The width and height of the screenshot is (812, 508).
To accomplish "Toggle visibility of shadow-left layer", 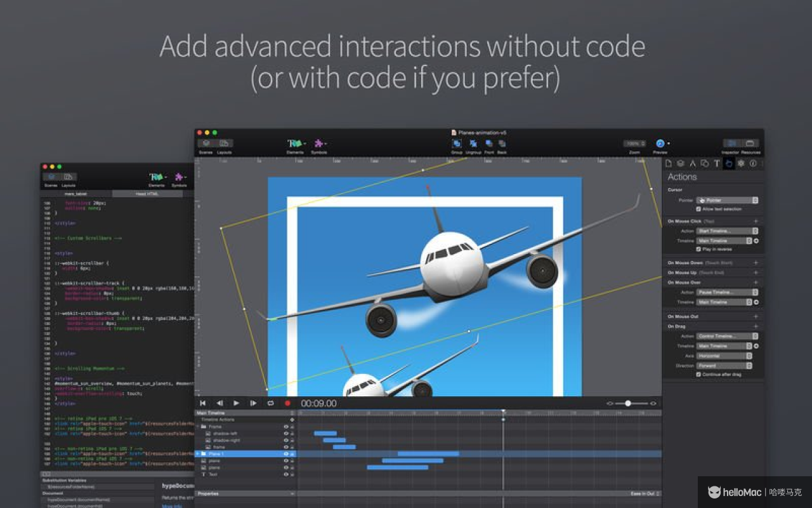I will coord(286,434).
